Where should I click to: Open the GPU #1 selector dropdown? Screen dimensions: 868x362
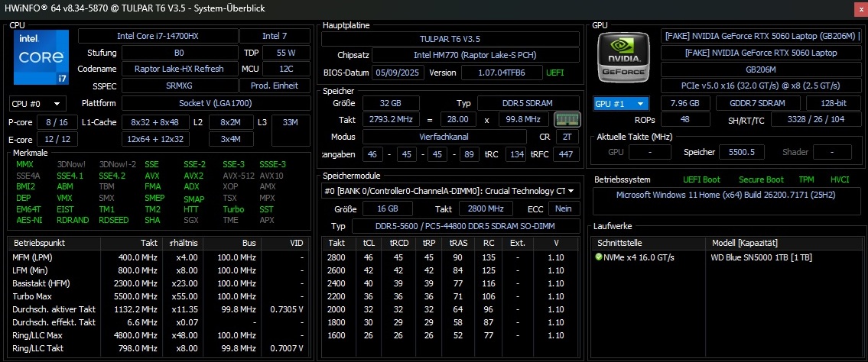coord(621,104)
